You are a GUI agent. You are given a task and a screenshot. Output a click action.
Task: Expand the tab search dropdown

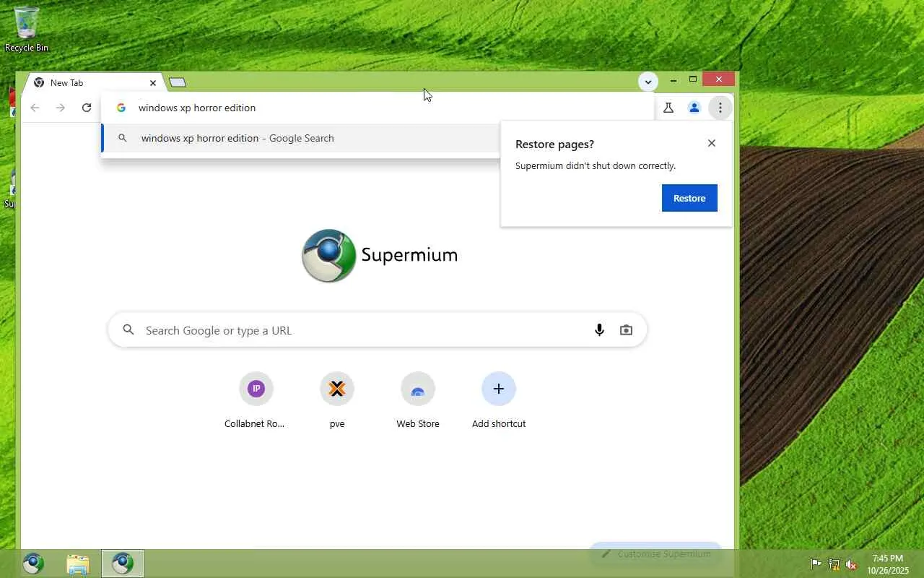(648, 82)
